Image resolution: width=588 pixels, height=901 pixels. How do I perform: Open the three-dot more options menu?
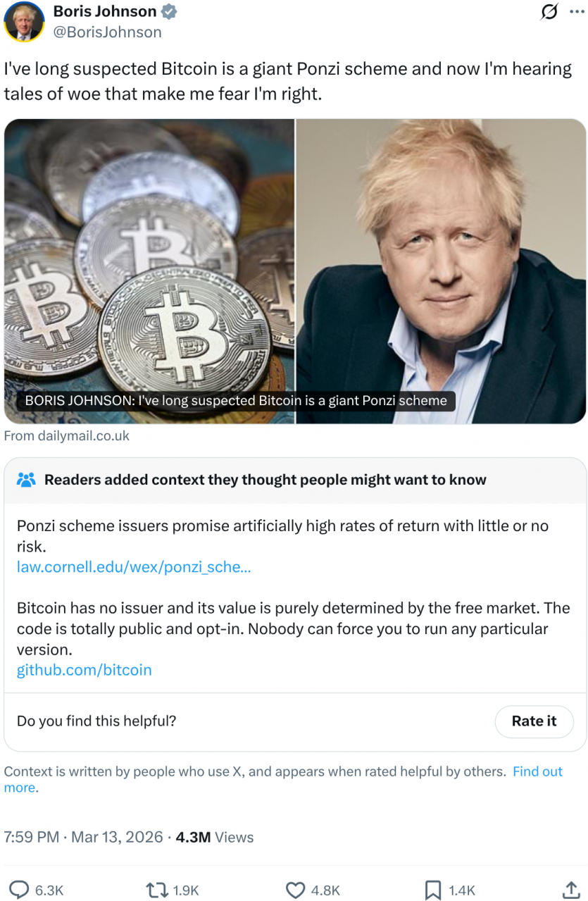[577, 12]
